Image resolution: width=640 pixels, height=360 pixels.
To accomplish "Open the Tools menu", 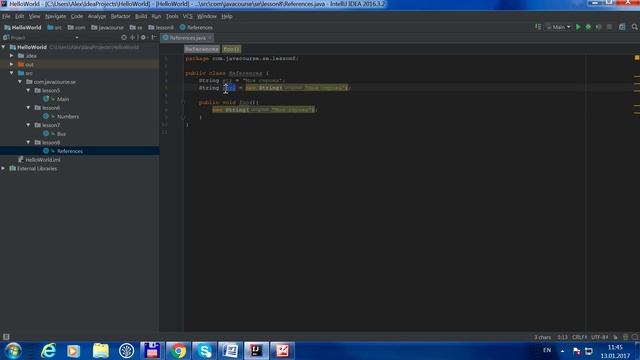I will [x=172, y=16].
